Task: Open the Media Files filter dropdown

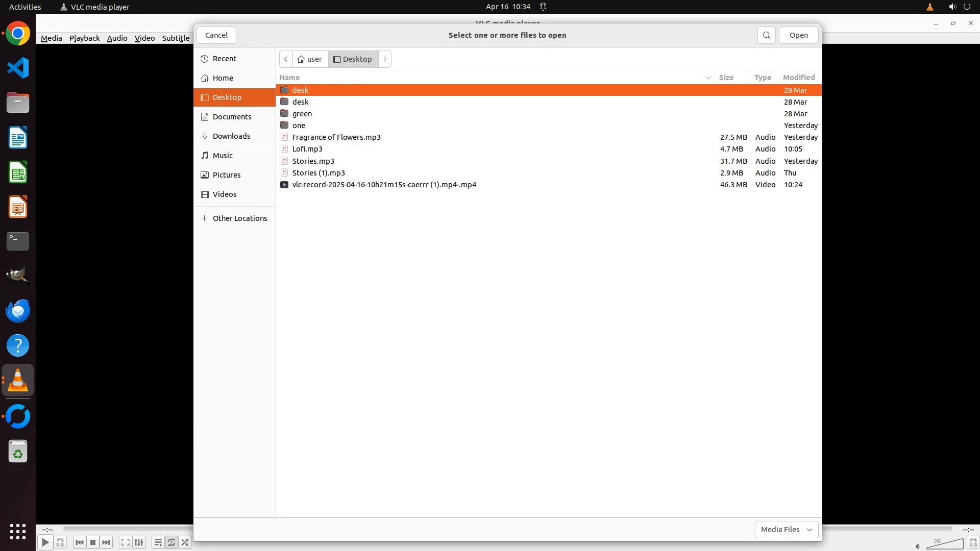Action: point(786,530)
